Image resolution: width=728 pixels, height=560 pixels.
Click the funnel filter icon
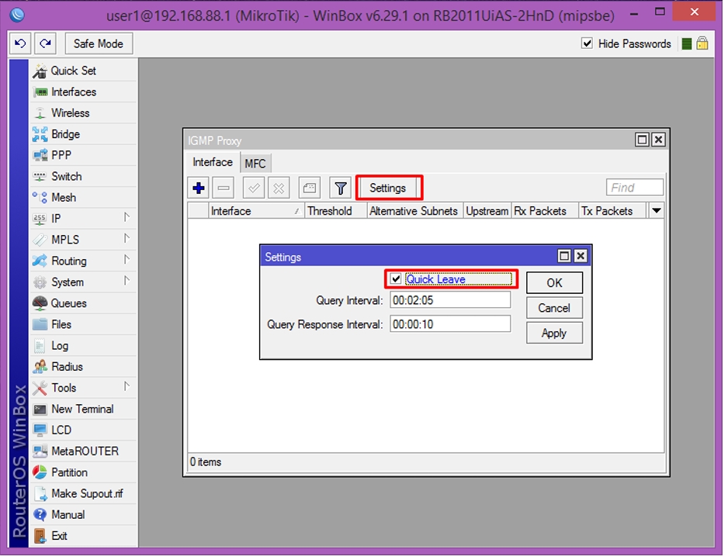(x=340, y=188)
